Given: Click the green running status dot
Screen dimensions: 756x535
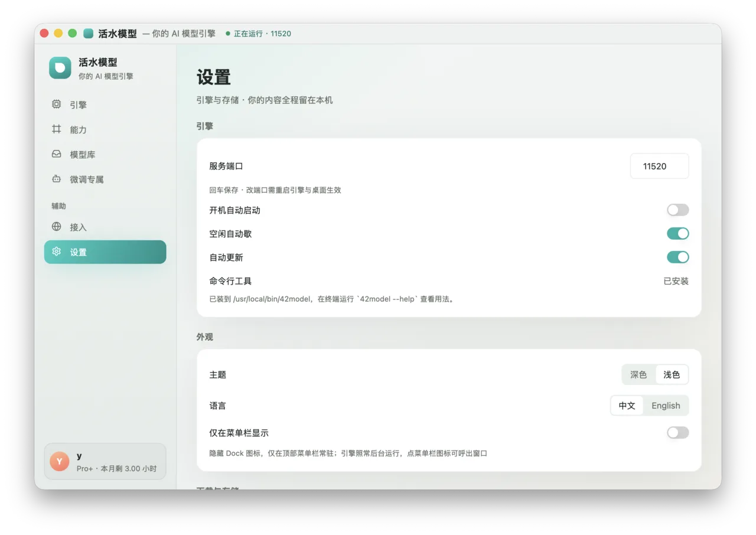Looking at the screenshot, I should click(228, 34).
